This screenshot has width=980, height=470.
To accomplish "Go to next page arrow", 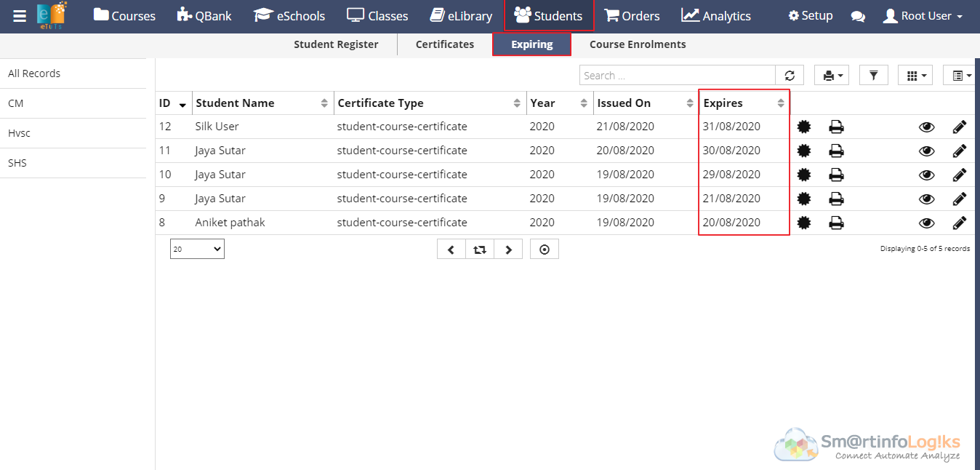I will pos(508,250).
